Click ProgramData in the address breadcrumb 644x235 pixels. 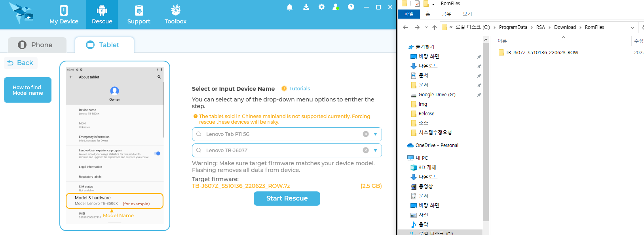click(513, 27)
